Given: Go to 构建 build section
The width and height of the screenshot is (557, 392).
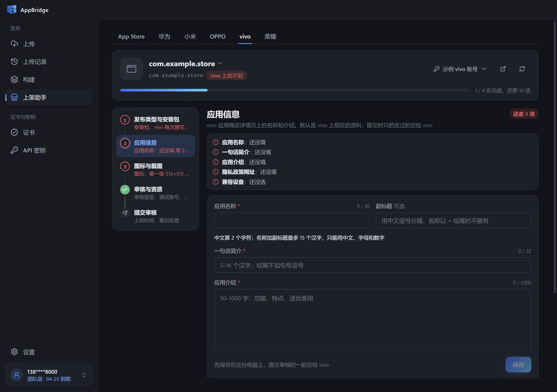Looking at the screenshot, I should pyautogui.click(x=49, y=80).
